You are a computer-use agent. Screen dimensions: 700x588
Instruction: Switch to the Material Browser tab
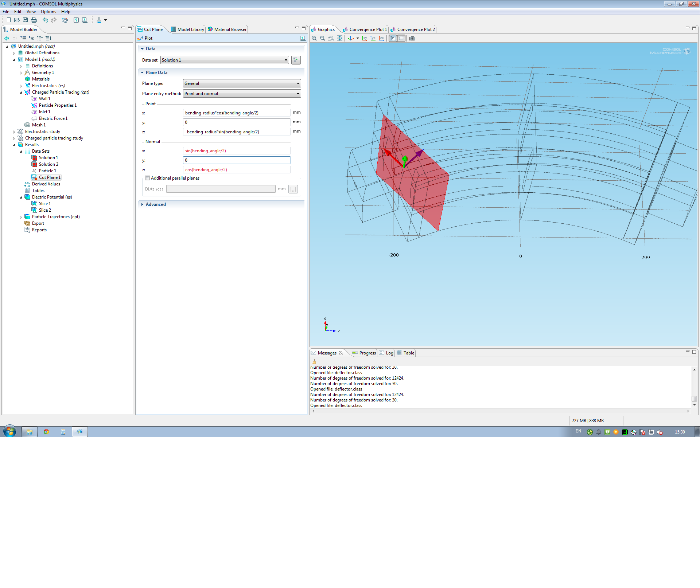tap(227, 30)
